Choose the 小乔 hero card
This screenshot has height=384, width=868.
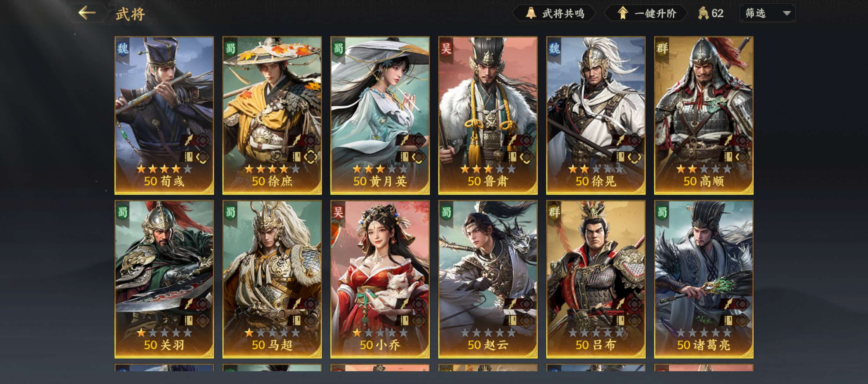380,279
